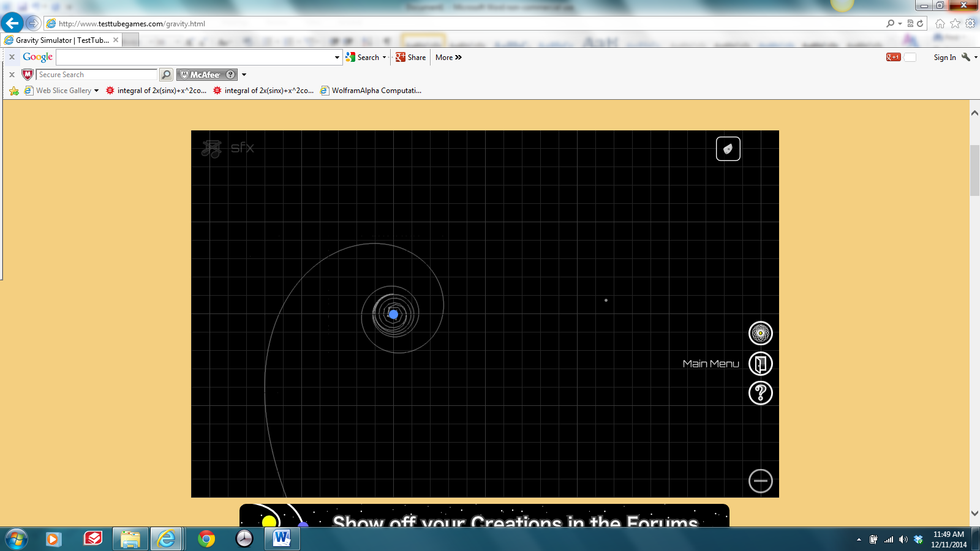Open the help question mark button
Viewport: 980px width, 551px height.
click(x=761, y=393)
